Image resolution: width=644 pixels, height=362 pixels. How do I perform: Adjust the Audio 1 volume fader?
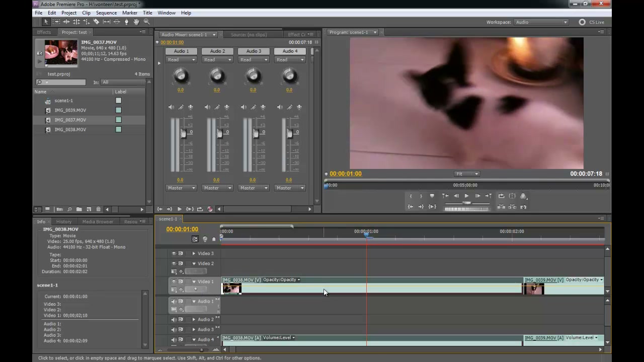[x=183, y=133]
